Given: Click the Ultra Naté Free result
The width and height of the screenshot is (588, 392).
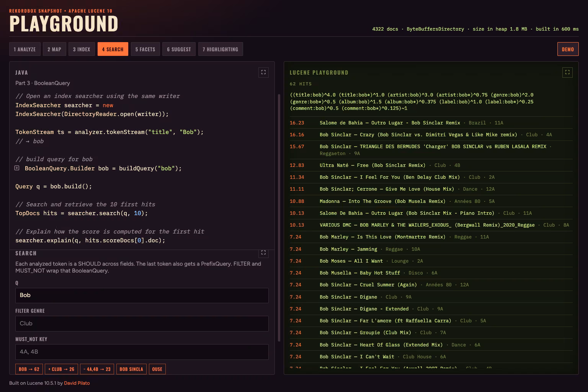Looking at the screenshot, I should tap(431, 165).
